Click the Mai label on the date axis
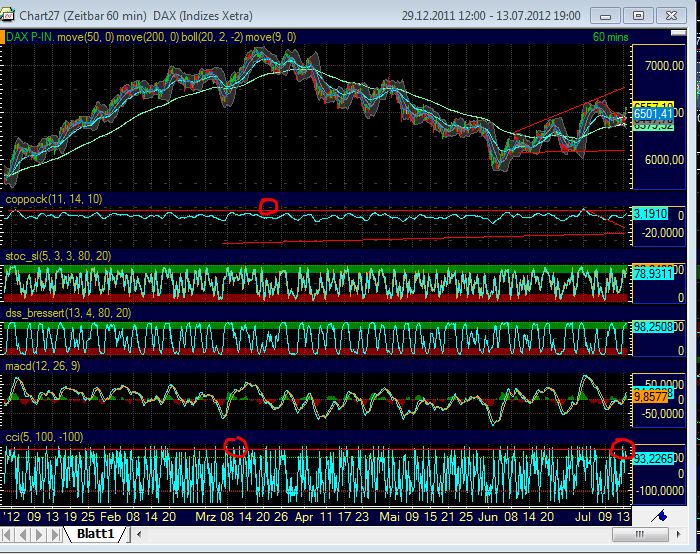The image size is (700, 554). click(x=389, y=517)
